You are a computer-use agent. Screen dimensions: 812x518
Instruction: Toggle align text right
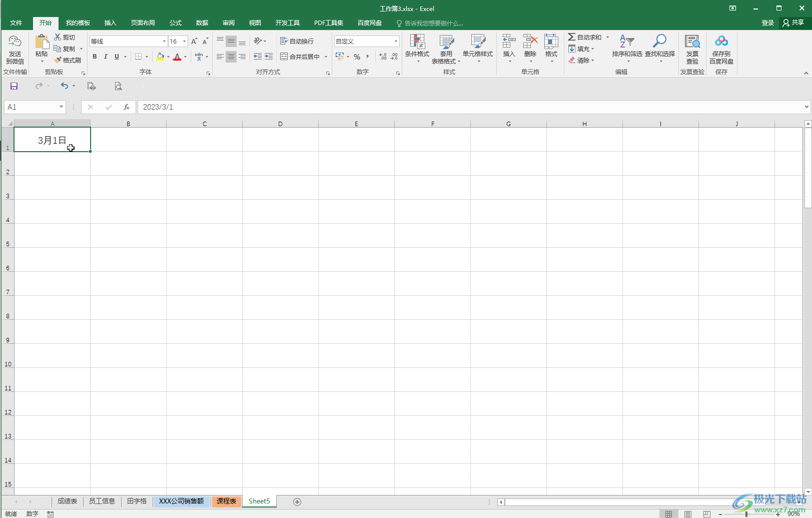[x=242, y=57]
